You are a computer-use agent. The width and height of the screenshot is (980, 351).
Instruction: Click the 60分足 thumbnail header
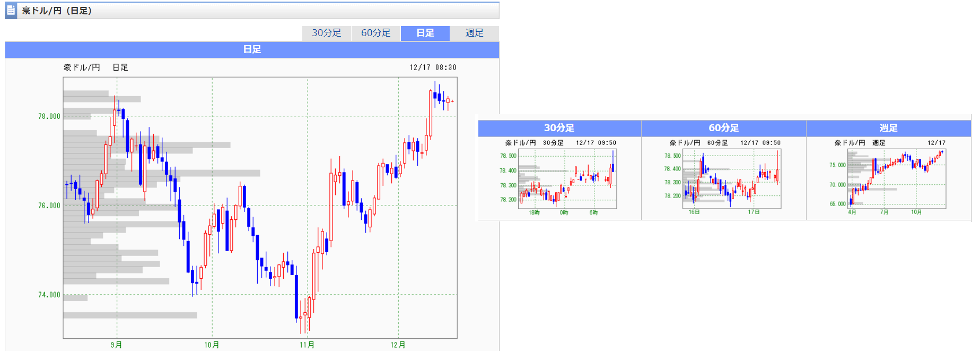[x=723, y=128]
